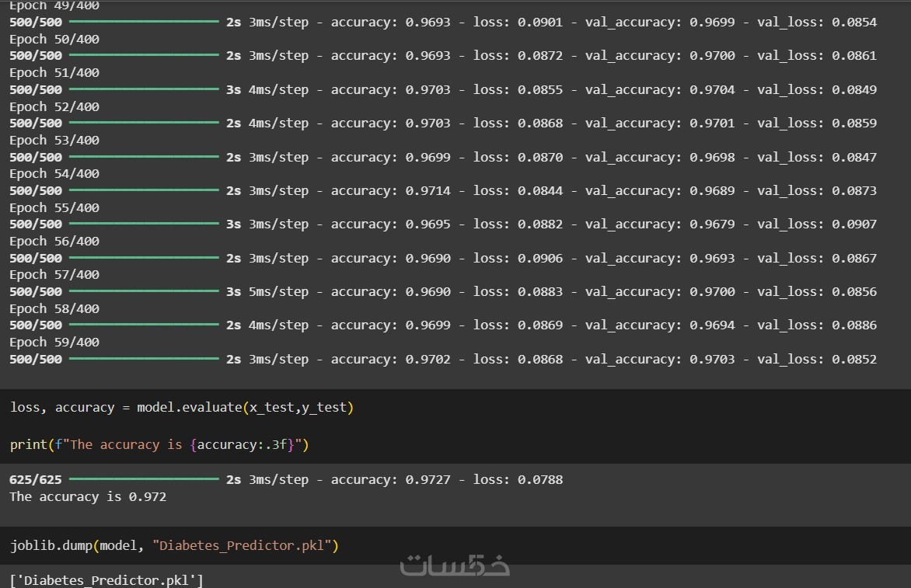Click the Khamsat watermark logo
This screenshot has height=588, width=911.
click(x=455, y=565)
